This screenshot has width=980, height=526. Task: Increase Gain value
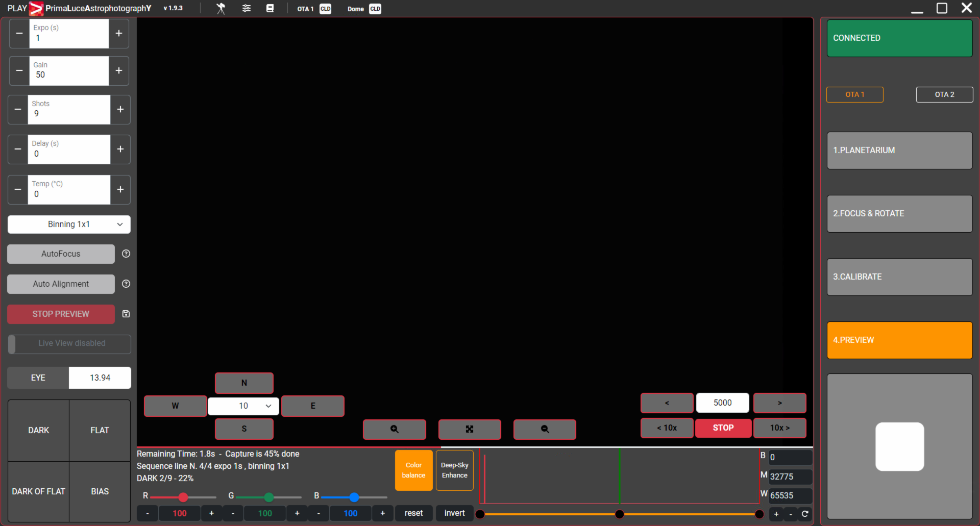(x=119, y=70)
